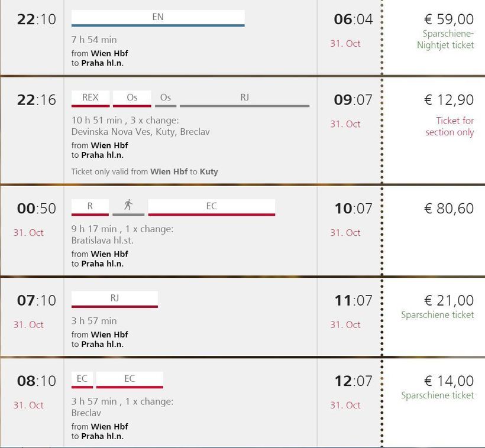Pick the € 14,00 Sparschiene fare
The image size is (485, 448).
coord(449,381)
